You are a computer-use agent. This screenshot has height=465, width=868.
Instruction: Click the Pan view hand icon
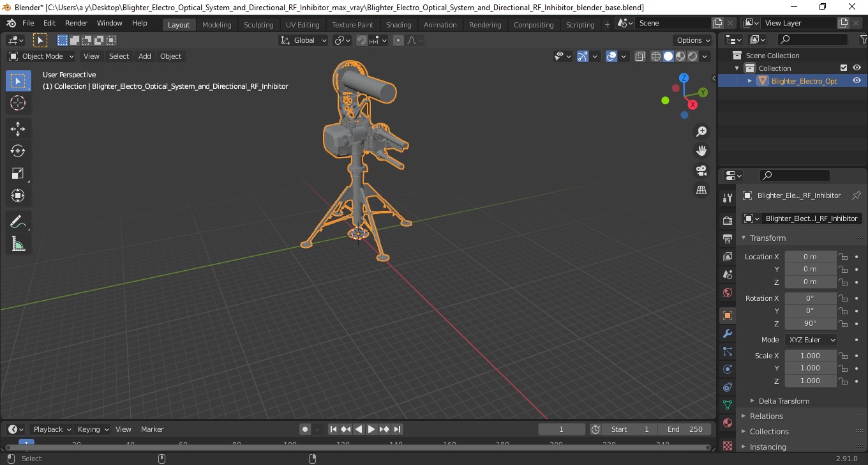701,151
